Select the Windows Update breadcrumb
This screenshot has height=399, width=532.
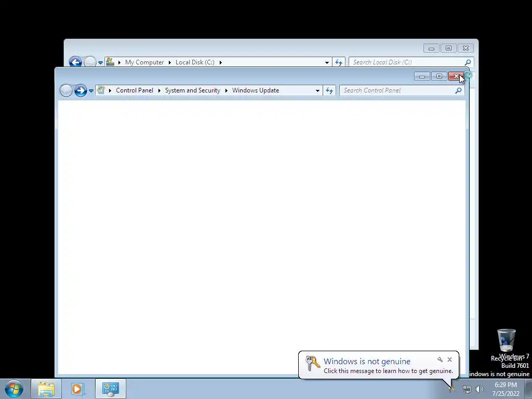pos(256,90)
